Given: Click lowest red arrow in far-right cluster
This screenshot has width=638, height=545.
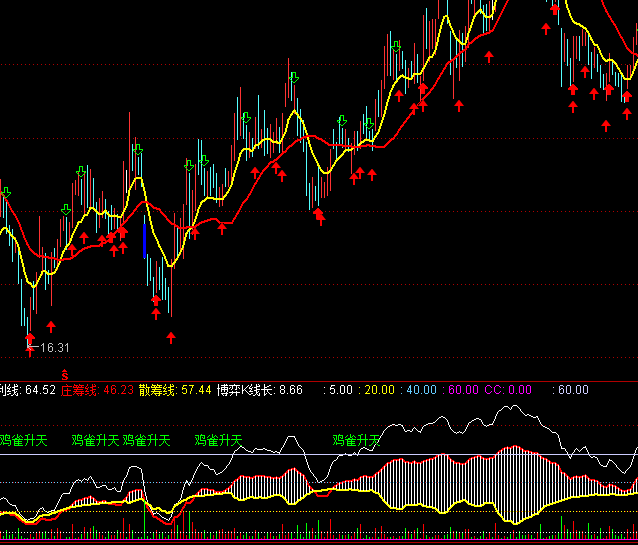Looking at the screenshot, I should pos(607,125).
